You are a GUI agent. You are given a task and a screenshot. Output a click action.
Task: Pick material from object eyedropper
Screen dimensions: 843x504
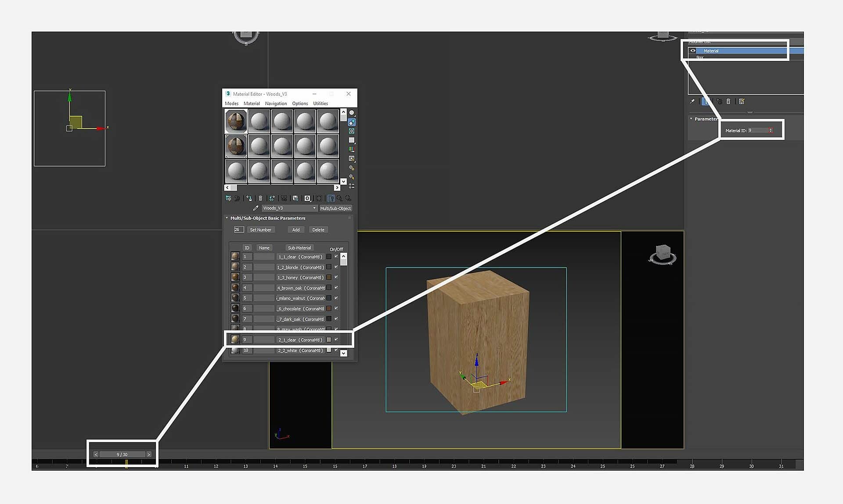256,208
